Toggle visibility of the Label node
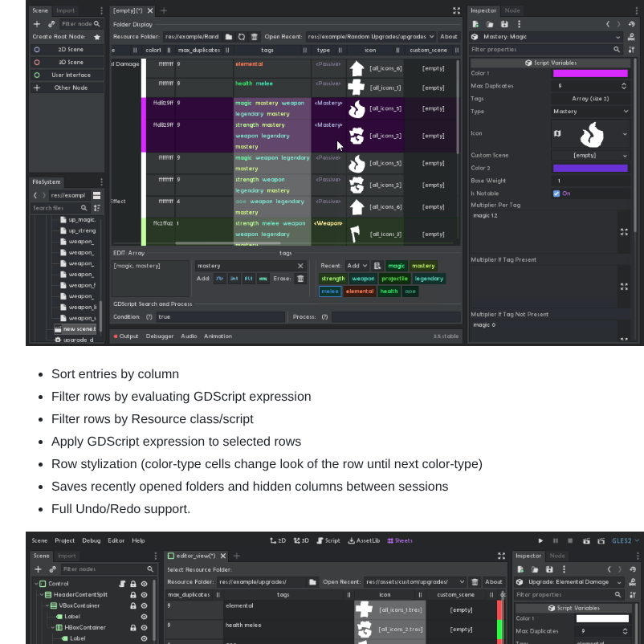644x644 pixels. click(x=144, y=617)
